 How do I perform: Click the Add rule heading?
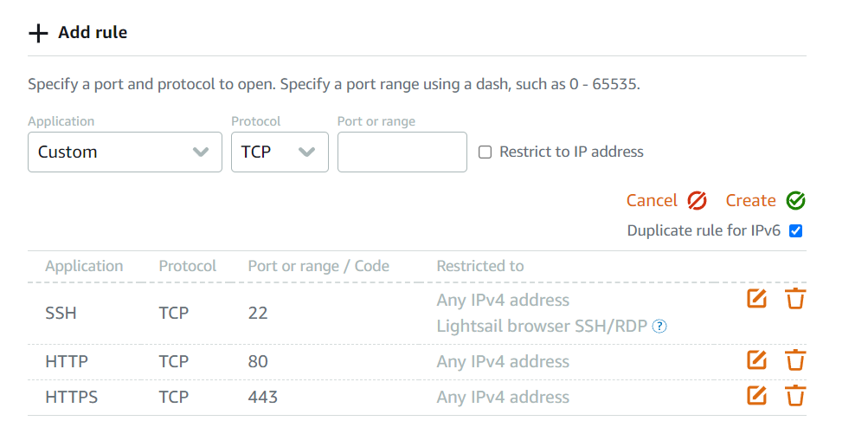(93, 33)
